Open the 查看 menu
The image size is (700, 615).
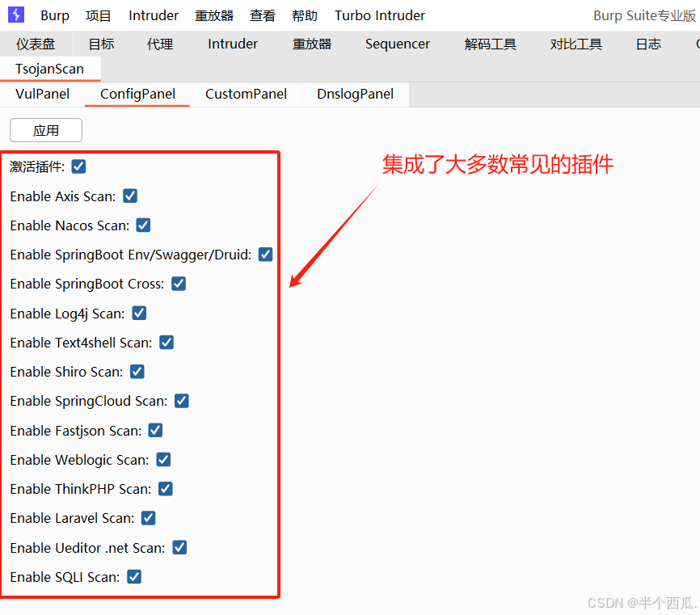pyautogui.click(x=263, y=15)
